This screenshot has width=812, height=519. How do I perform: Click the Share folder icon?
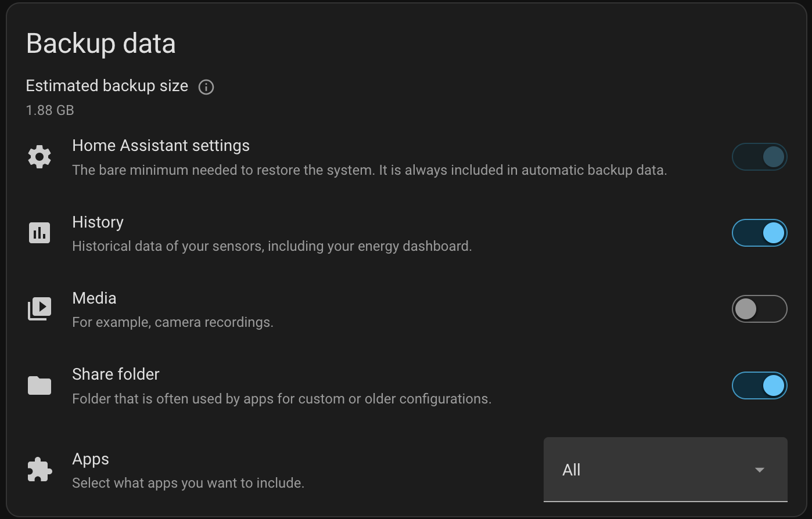click(x=39, y=385)
